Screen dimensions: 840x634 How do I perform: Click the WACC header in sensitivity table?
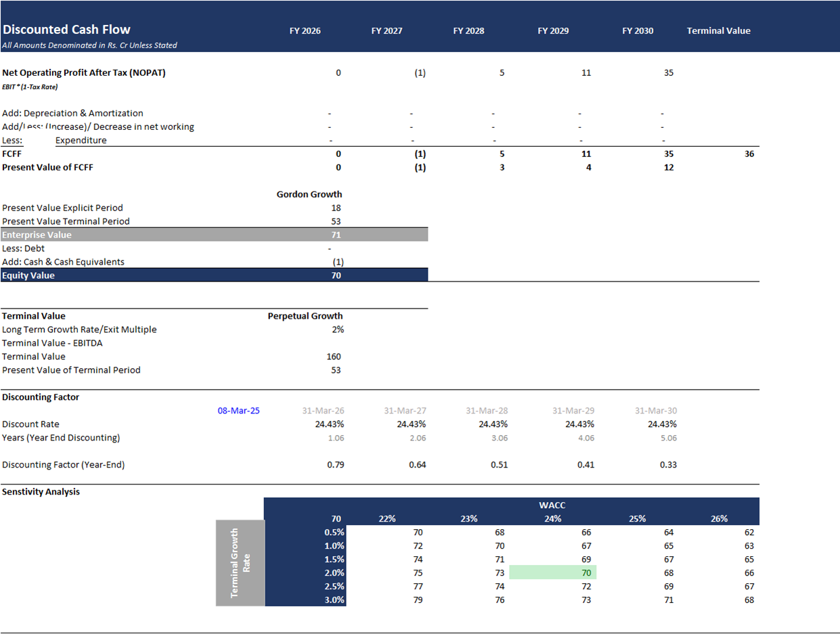(x=552, y=505)
